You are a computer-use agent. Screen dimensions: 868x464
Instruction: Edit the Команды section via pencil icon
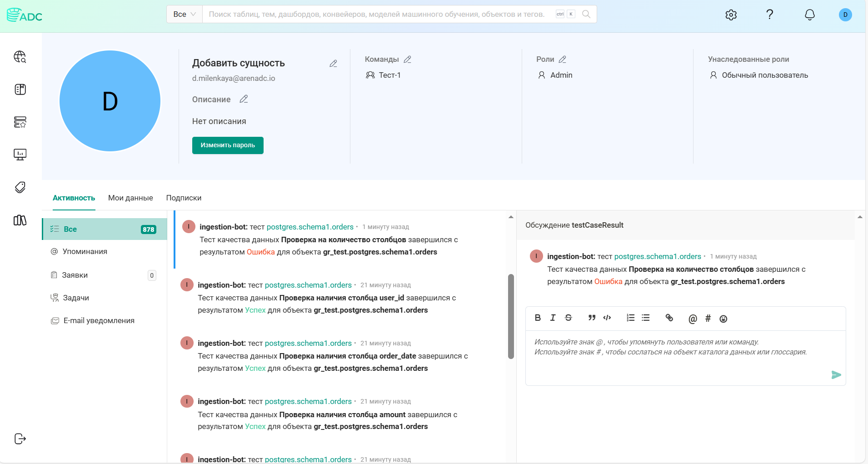coord(408,59)
